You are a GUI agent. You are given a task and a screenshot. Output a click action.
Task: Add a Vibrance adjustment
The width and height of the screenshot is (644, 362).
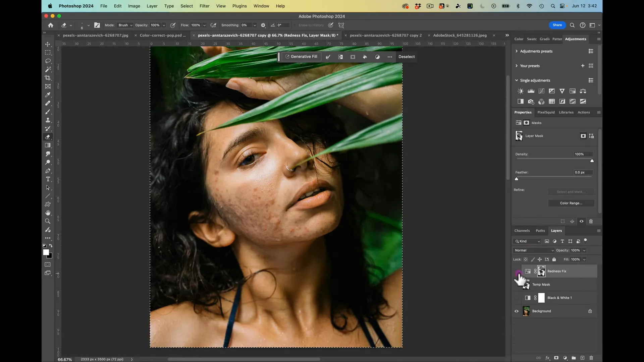coord(562,91)
